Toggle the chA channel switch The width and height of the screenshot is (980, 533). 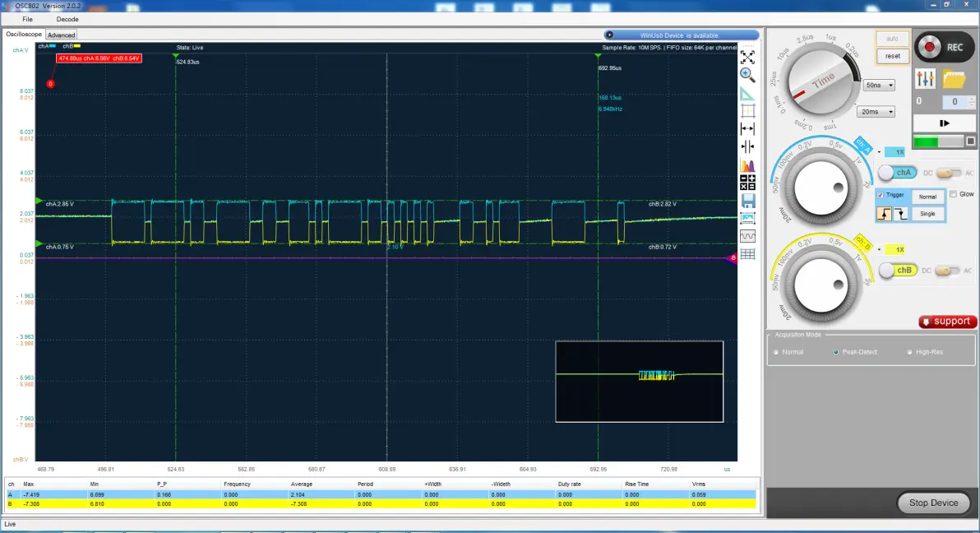click(896, 173)
